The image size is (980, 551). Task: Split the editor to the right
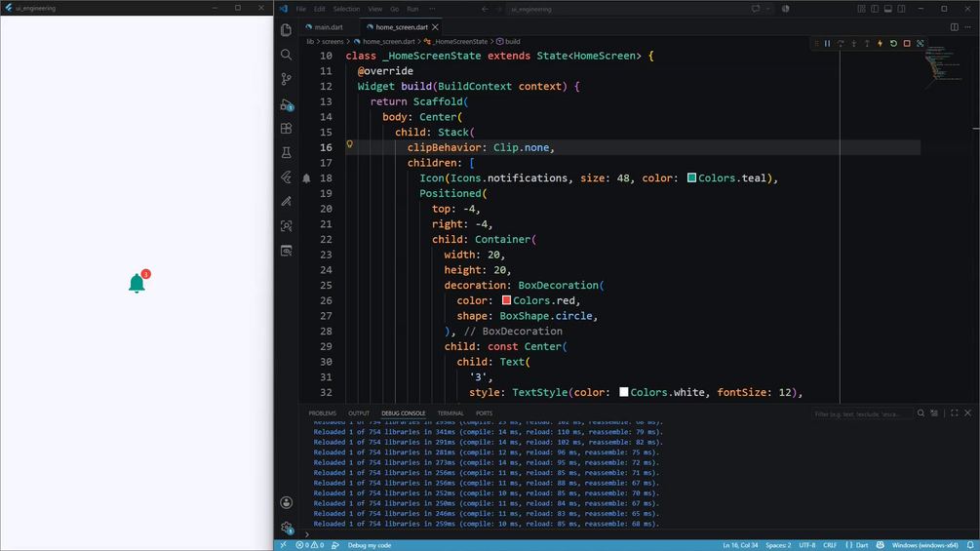(955, 27)
